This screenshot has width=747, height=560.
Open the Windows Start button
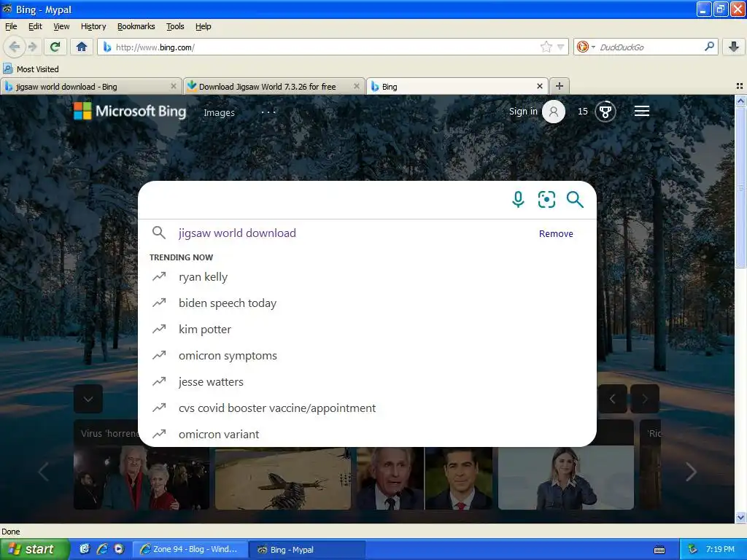[x=35, y=549]
